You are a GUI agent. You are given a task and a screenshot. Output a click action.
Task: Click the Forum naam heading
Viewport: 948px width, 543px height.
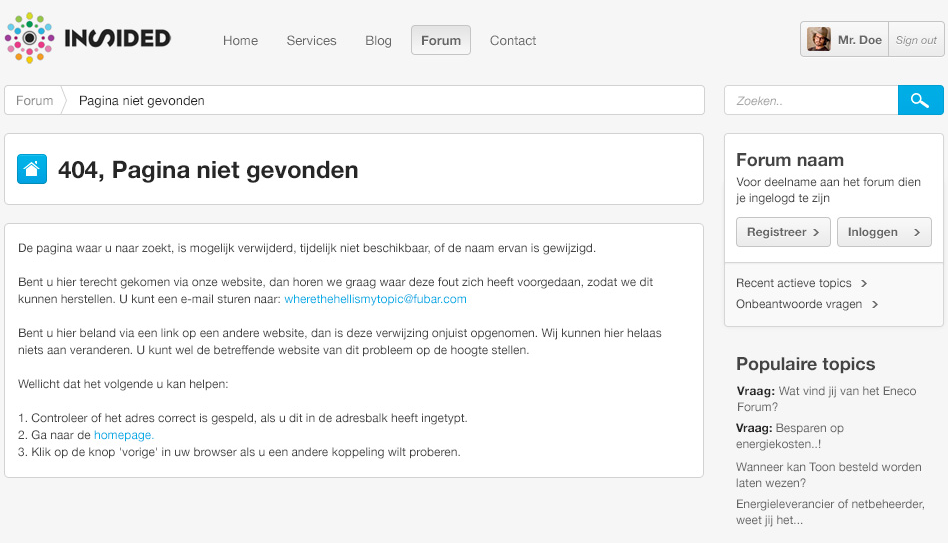point(790,160)
